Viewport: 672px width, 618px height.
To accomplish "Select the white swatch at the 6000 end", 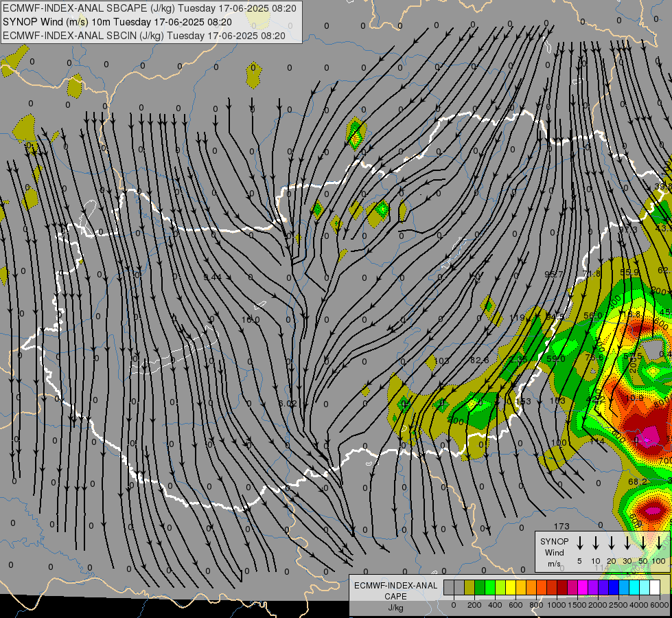I will 656,587.
